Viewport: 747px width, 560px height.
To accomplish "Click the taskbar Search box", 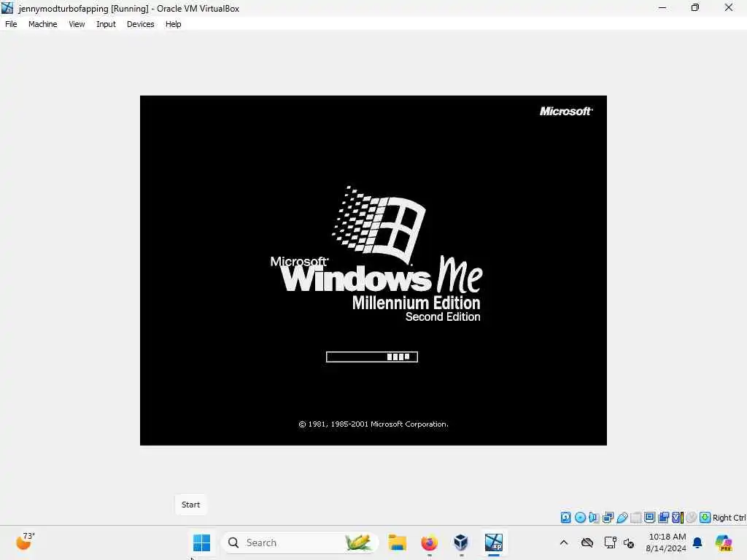I will 300,542.
